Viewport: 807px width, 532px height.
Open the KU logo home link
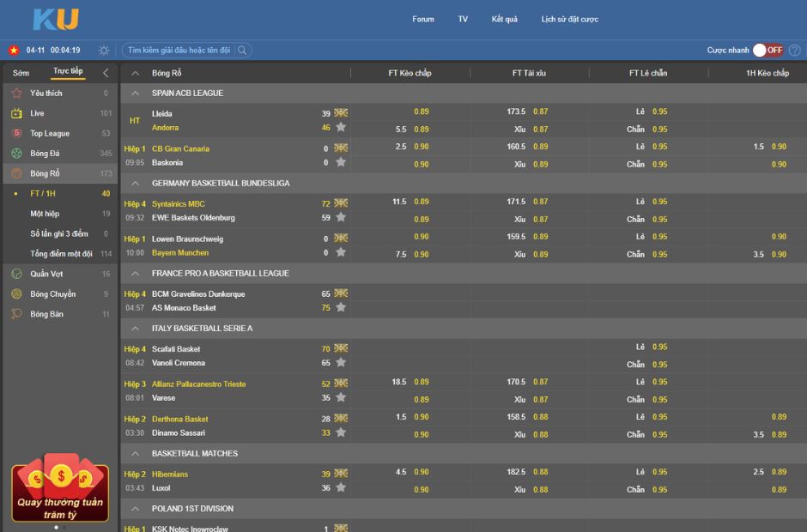coord(56,20)
